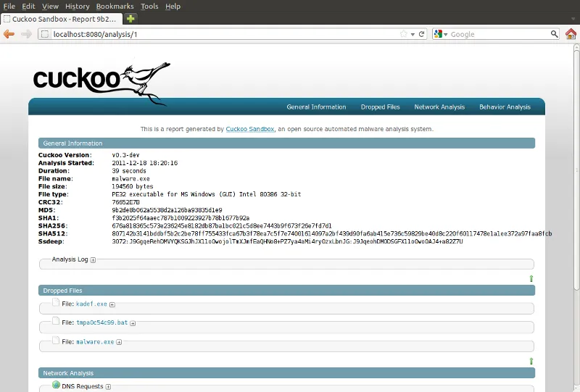
Task: Click the browser Back arrow button
Action: (x=9, y=34)
